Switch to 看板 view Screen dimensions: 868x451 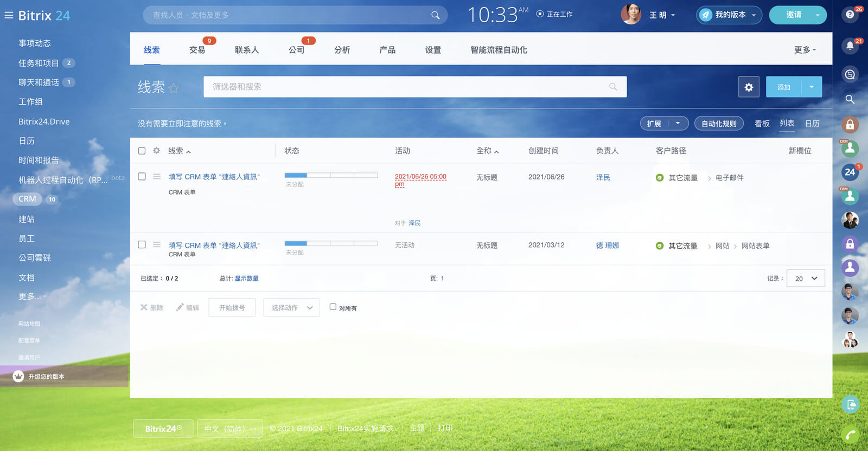pyautogui.click(x=762, y=124)
